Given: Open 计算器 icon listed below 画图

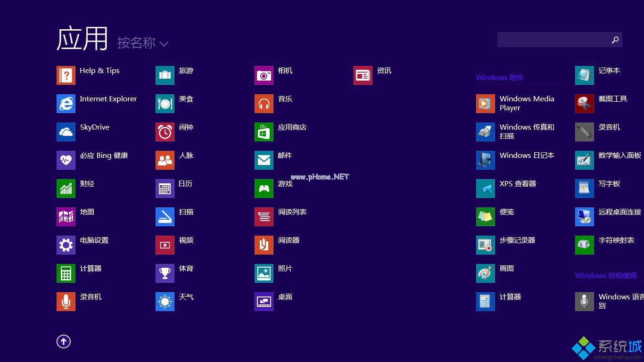Looking at the screenshot, I should (x=486, y=302).
